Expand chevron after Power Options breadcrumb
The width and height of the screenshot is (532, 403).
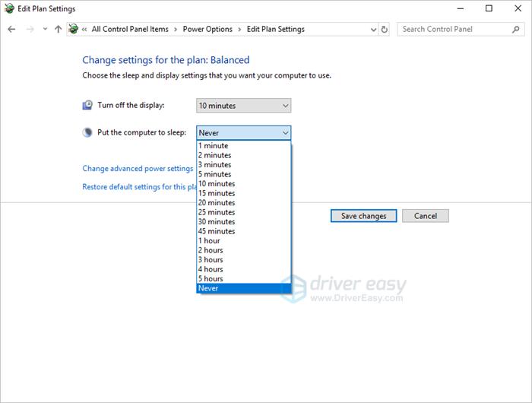(x=239, y=30)
